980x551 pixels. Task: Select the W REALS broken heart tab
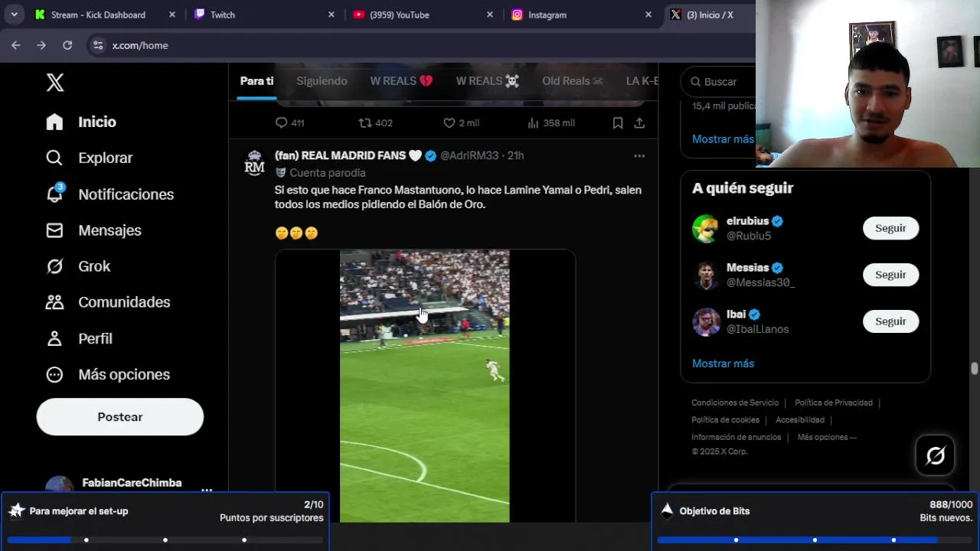401,81
